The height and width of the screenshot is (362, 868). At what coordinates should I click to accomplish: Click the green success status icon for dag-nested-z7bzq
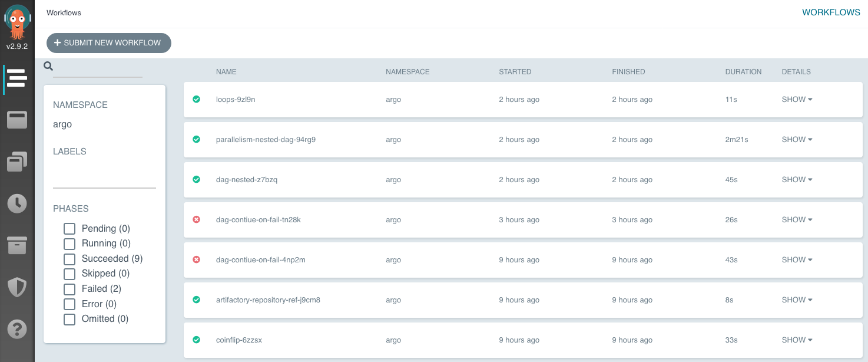click(196, 179)
